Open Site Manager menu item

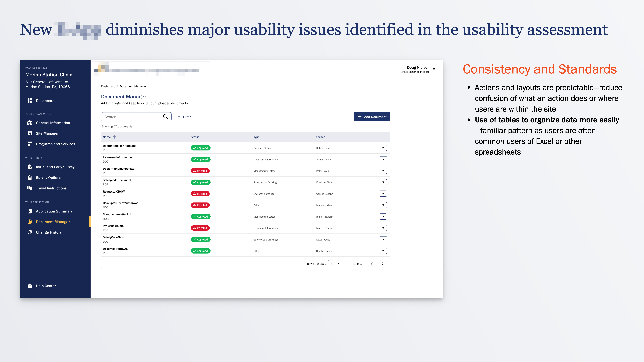tap(47, 133)
